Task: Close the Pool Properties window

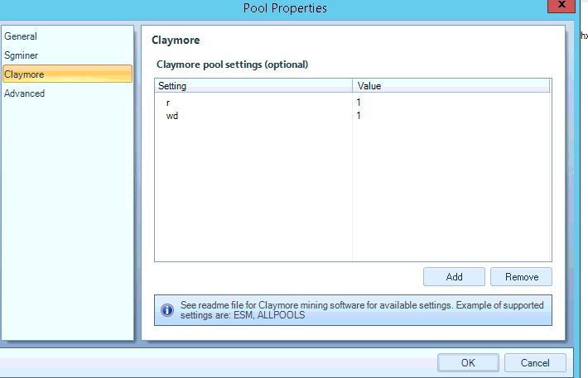Action: [561, 5]
